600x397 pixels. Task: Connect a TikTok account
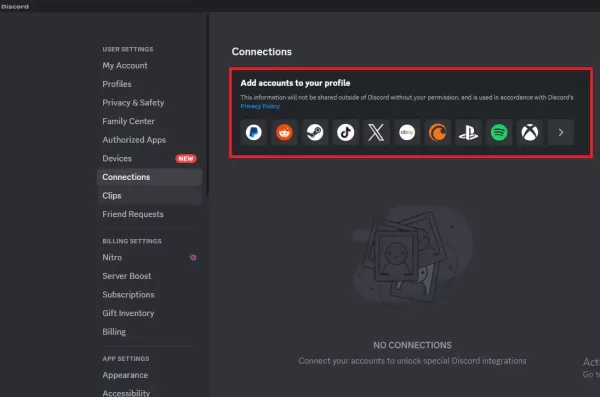coord(346,132)
